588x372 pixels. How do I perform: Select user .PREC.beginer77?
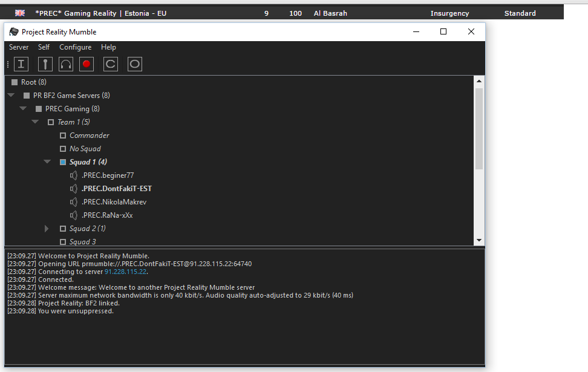click(x=108, y=175)
